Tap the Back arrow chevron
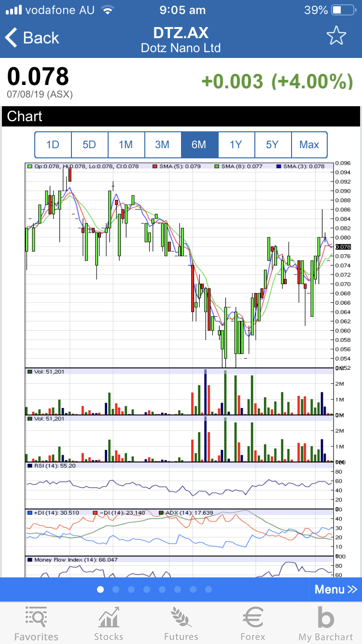This screenshot has width=362, height=644. pos(11,38)
